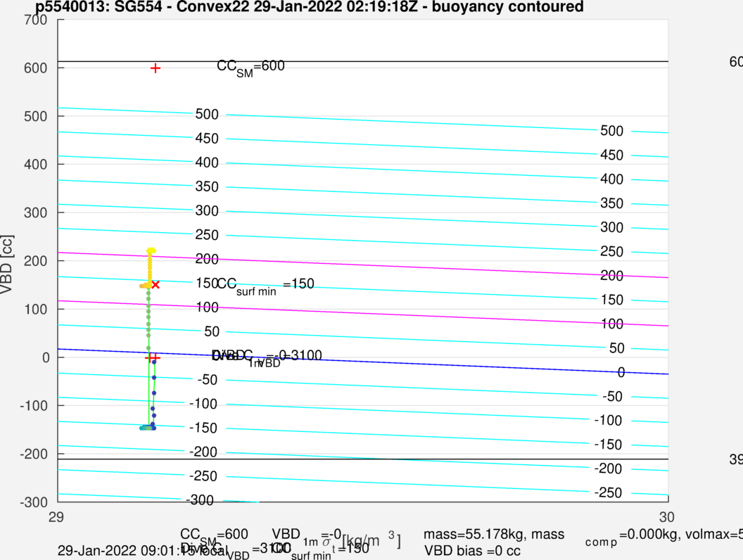This screenshot has width=743, height=560.
Task: Click the y-axis tick label -300
Action: (x=34, y=502)
